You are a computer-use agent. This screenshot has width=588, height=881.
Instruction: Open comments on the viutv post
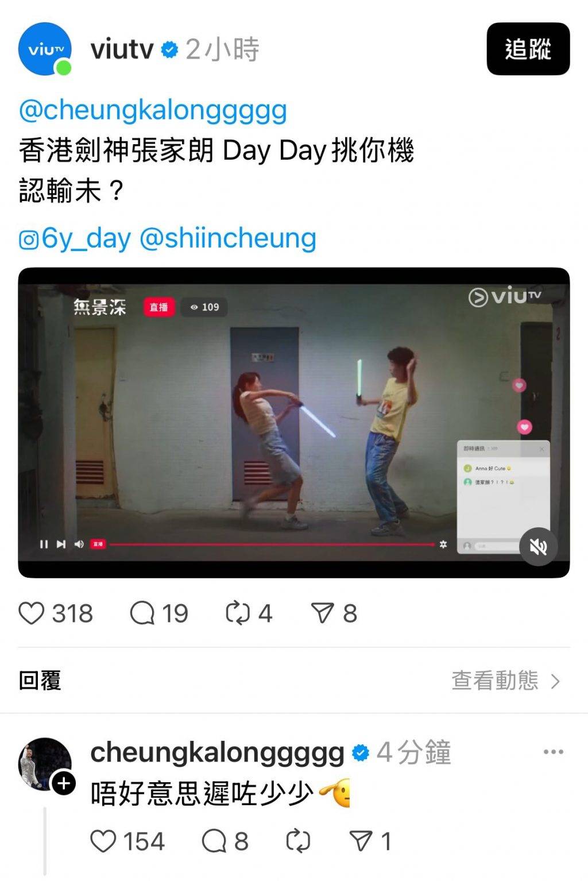coord(142,613)
